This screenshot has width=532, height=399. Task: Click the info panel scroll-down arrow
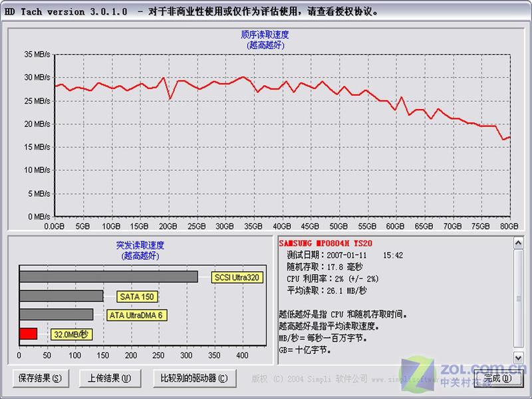click(519, 358)
